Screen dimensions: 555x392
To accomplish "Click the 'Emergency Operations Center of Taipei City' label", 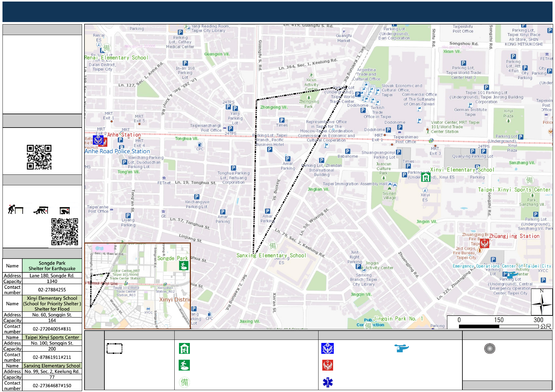I will click(502, 266).
